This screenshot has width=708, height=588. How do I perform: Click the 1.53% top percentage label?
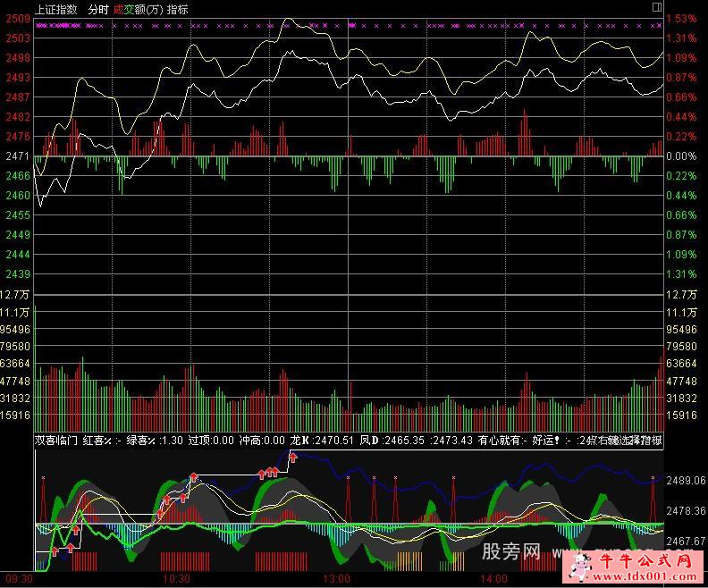coord(681,19)
